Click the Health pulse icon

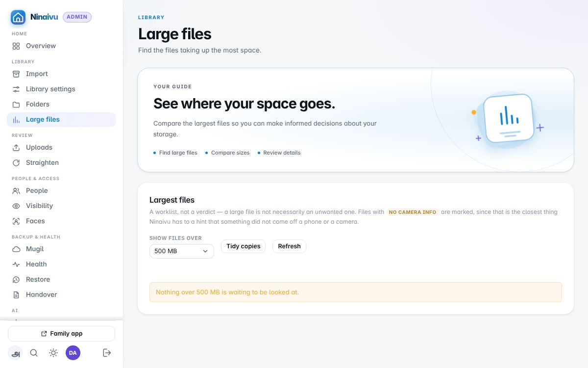point(16,264)
